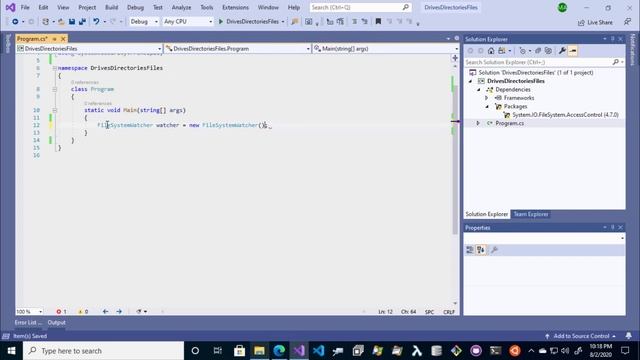Click Add to Source Control
Screen dimensions: 640x360
tap(580, 336)
